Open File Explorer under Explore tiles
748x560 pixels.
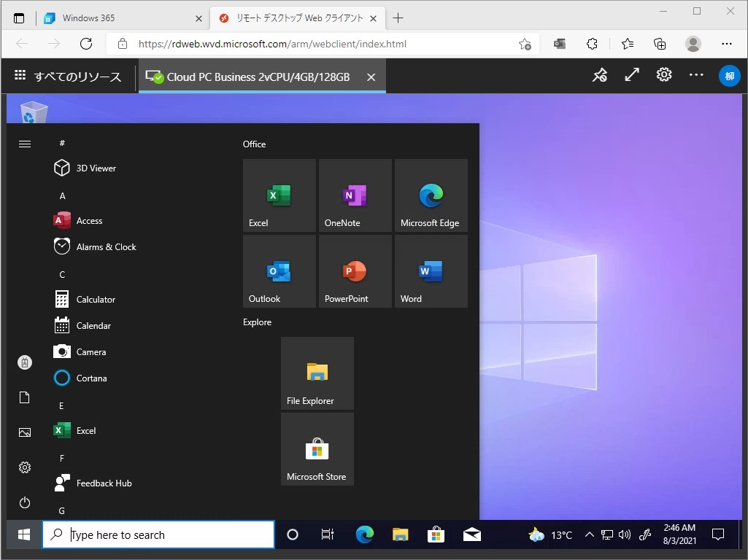coord(317,373)
